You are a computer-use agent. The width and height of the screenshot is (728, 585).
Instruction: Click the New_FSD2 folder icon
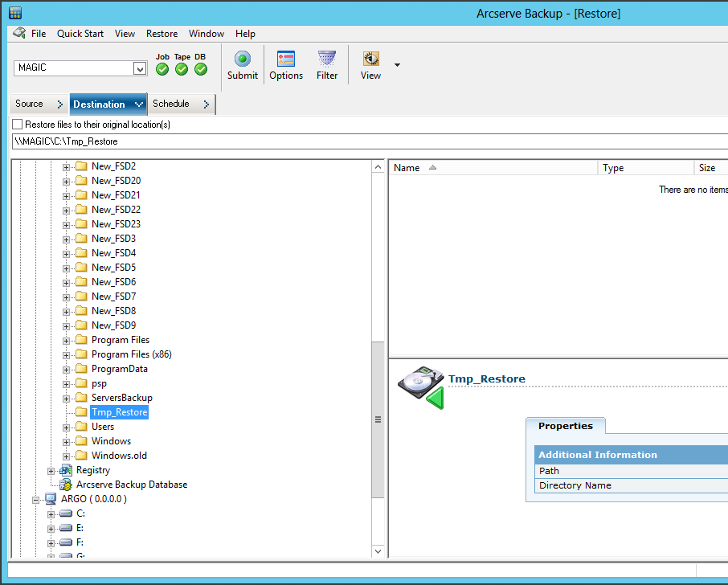pos(81,166)
